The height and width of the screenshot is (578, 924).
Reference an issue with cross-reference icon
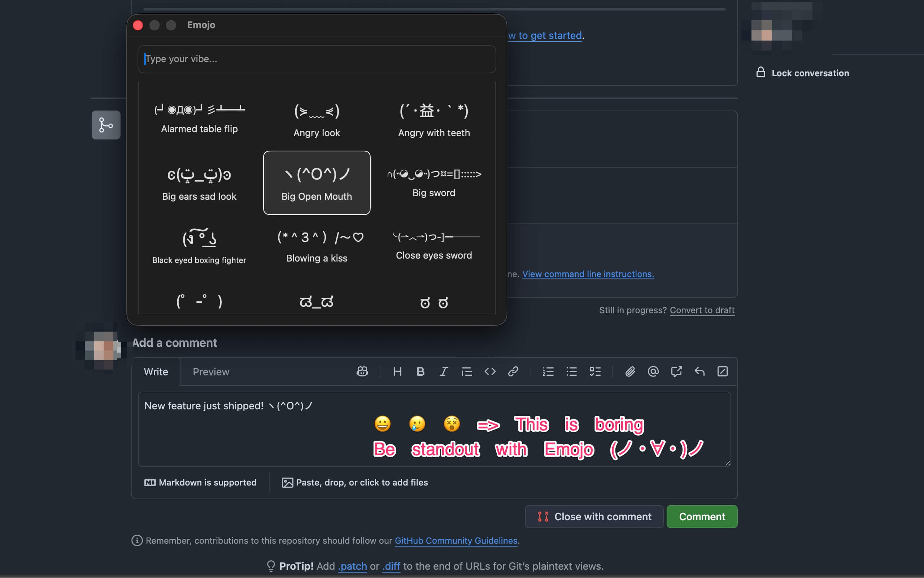tap(676, 372)
